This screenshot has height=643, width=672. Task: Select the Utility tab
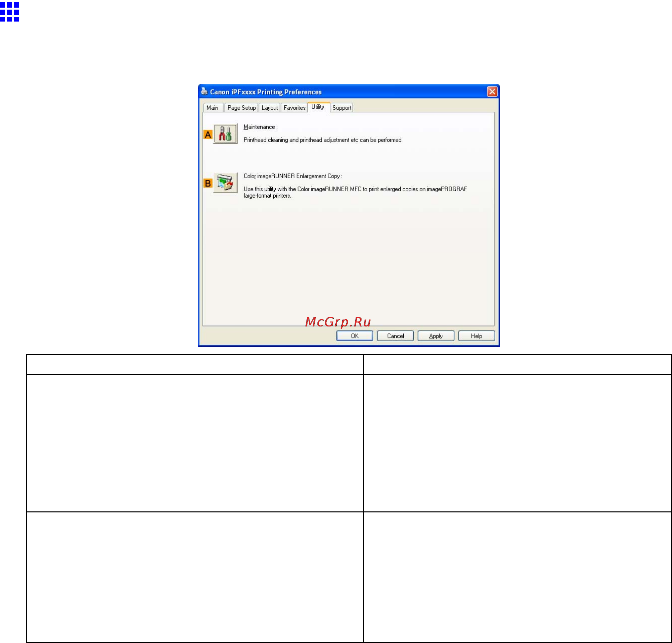coord(318,107)
